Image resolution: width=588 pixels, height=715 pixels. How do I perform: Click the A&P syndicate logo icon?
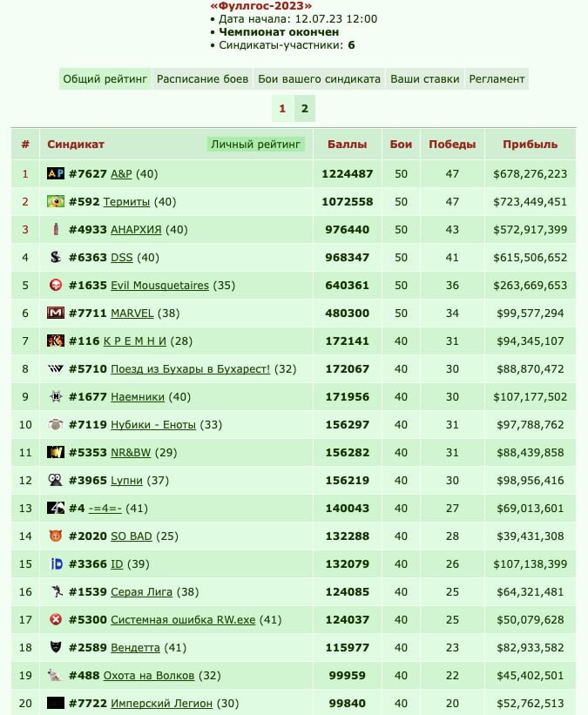[x=56, y=173]
